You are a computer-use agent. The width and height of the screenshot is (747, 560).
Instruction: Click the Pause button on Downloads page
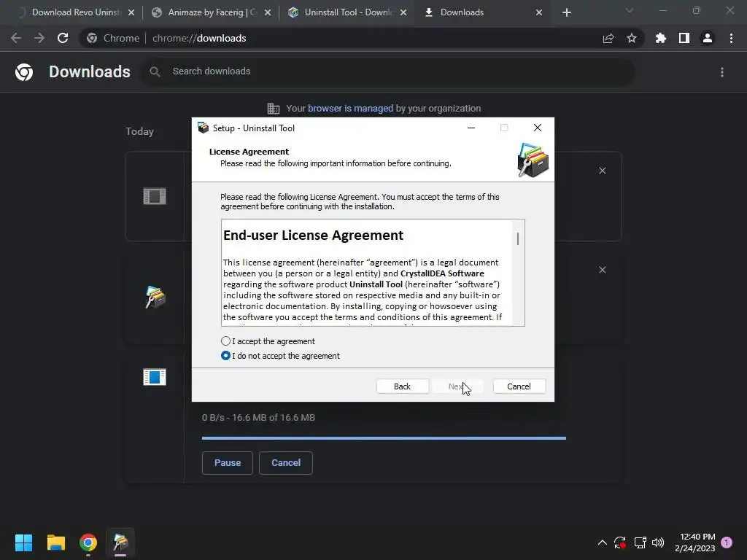pos(228,463)
